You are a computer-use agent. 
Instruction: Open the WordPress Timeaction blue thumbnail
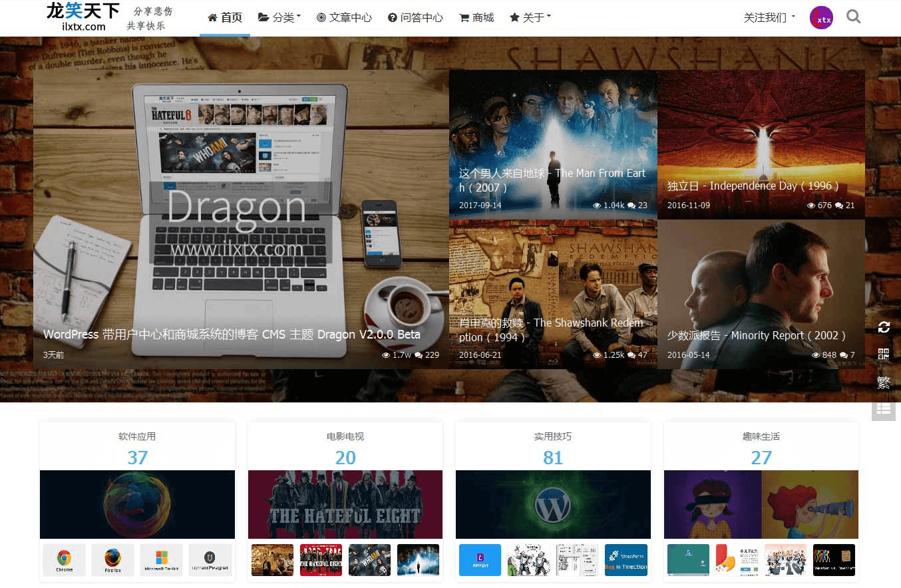point(626,560)
